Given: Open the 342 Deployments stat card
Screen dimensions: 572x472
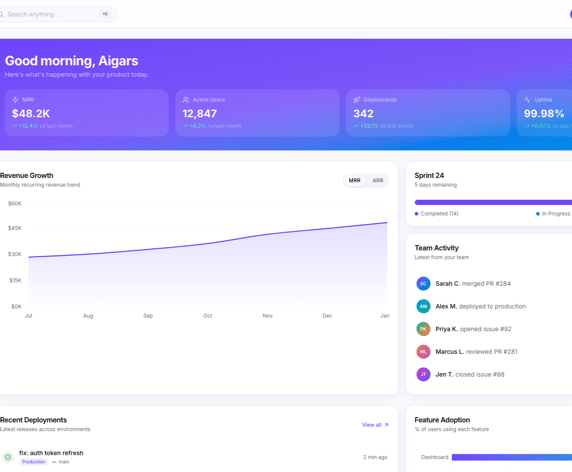Looking at the screenshot, I should click(428, 113).
